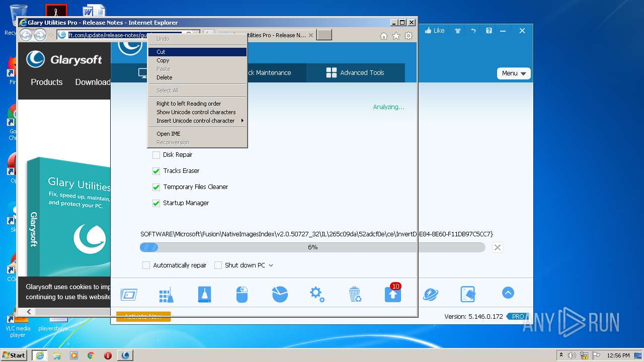Click Glary Utilities taskbar icon

(x=125, y=355)
